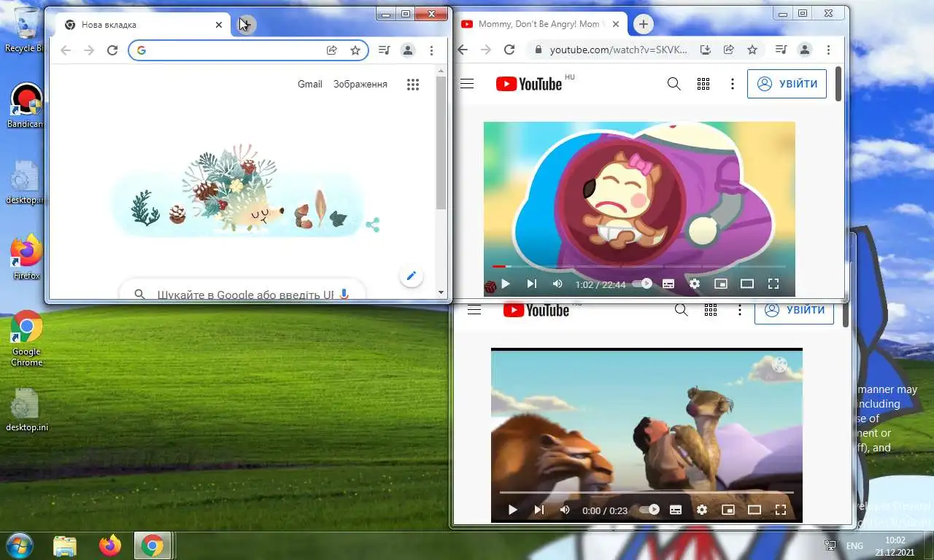The image size is (934, 560).
Task: Open the Bandicam desktop shortcut
Action: [x=26, y=106]
